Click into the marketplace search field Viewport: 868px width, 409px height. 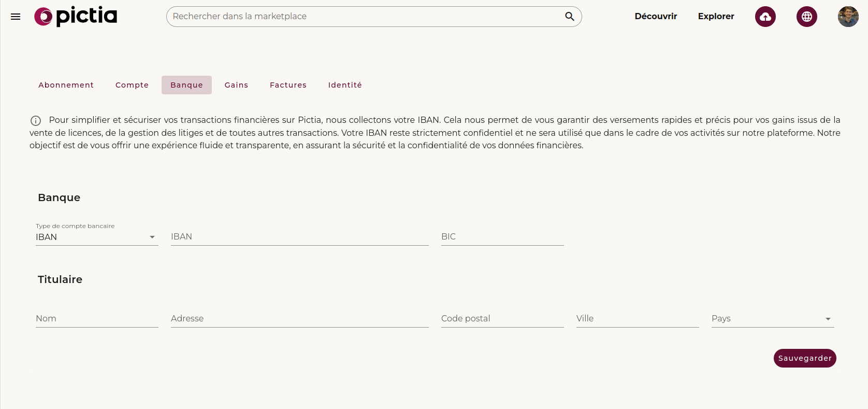365,17
